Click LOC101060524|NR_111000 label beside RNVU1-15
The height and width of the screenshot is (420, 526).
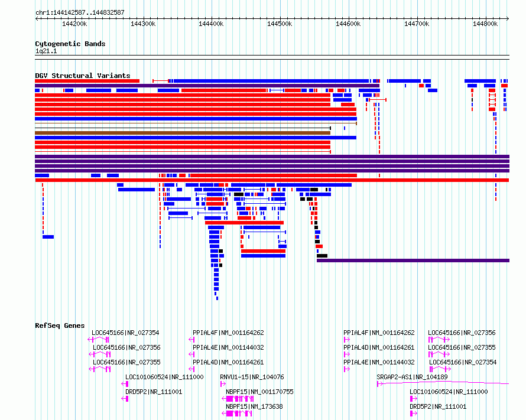(164, 377)
